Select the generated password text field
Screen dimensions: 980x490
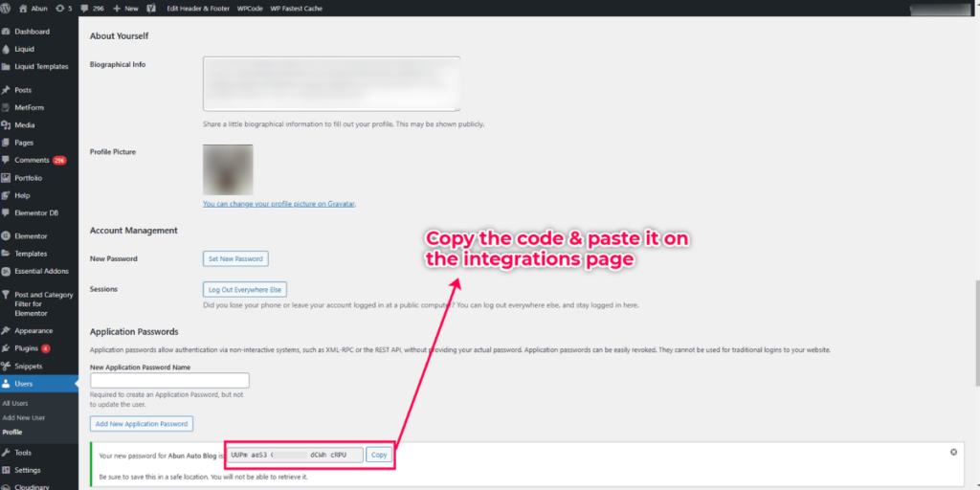295,455
